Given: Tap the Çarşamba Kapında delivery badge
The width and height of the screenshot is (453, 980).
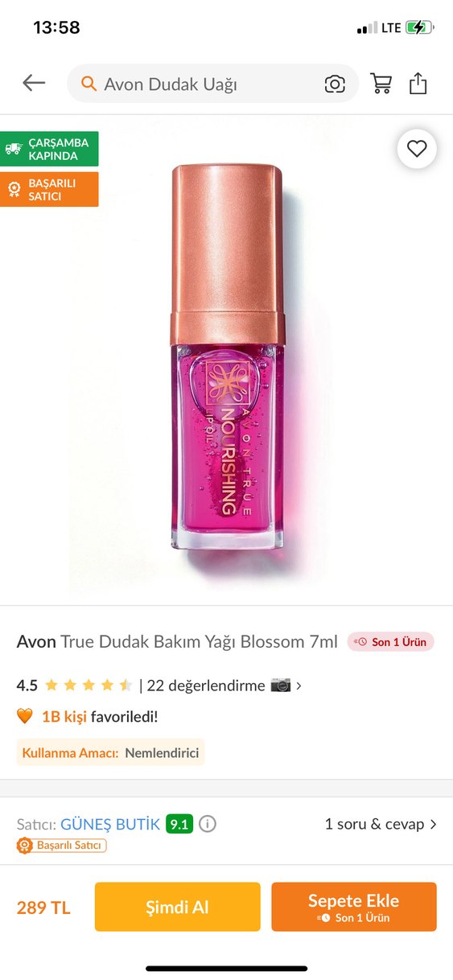Looking at the screenshot, I should click(x=49, y=149).
